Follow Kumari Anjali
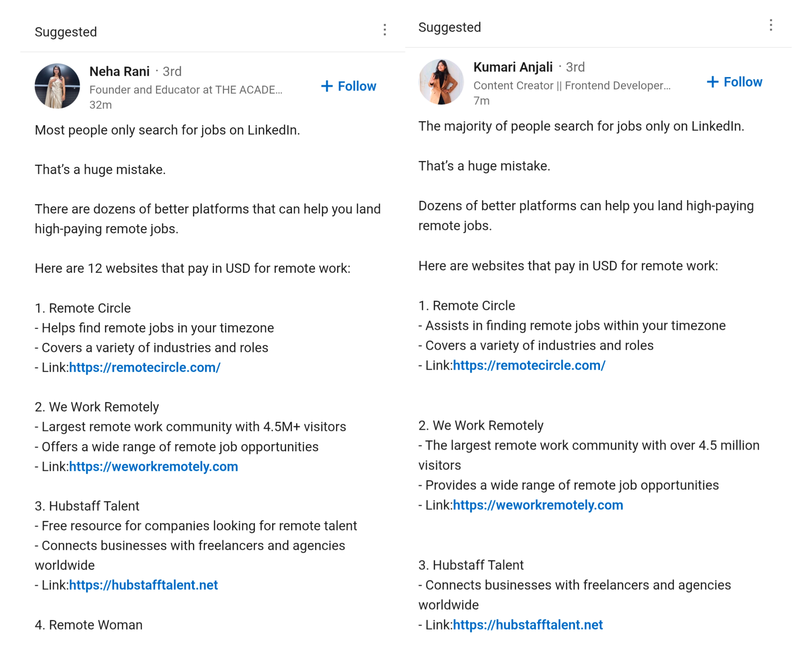The height and width of the screenshot is (650, 812). click(x=734, y=82)
